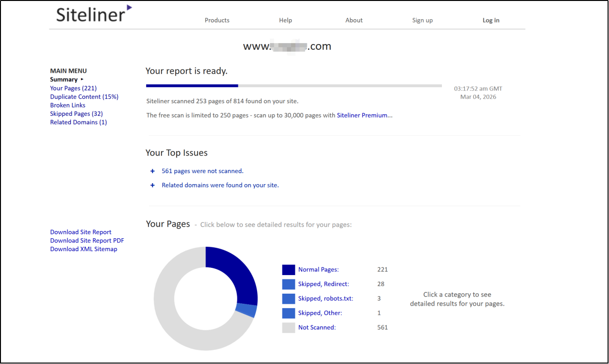Viewport: 609px width, 364px height.
Task: Click the Skipped, Other color swatch
Action: (288, 313)
